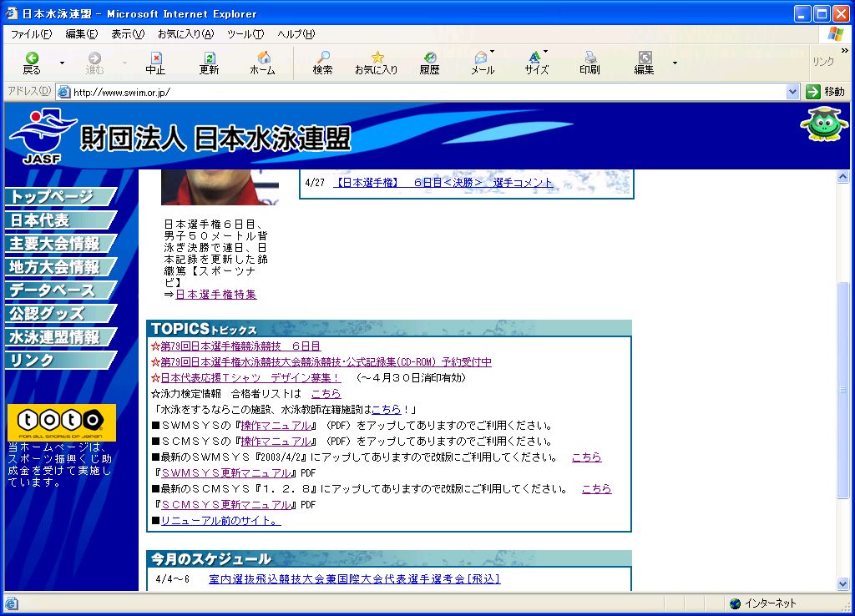This screenshot has width=855, height=616.
Task: Click the JASF logo in the header
Action: click(43, 136)
